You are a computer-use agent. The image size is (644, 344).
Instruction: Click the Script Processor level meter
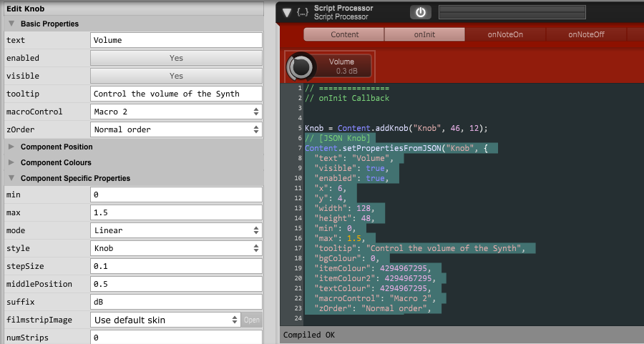pyautogui.click(x=512, y=12)
